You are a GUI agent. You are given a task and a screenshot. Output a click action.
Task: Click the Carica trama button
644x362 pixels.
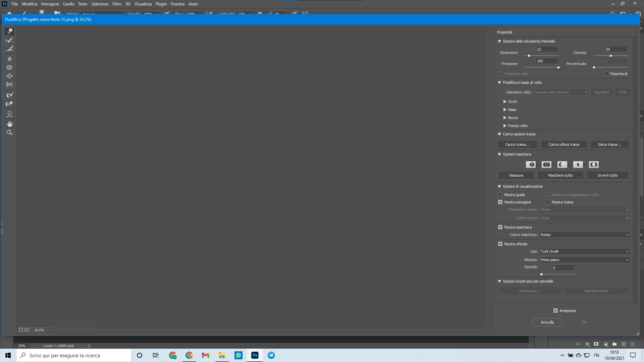[x=517, y=144]
